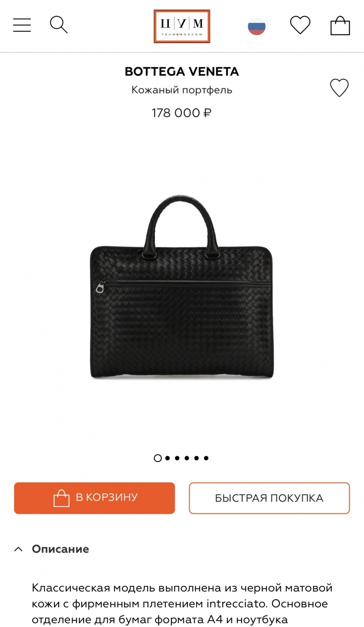Tap the bag icon inside В КОРЗИНУ button
Viewport: 364px width, 627px height.
point(62,498)
